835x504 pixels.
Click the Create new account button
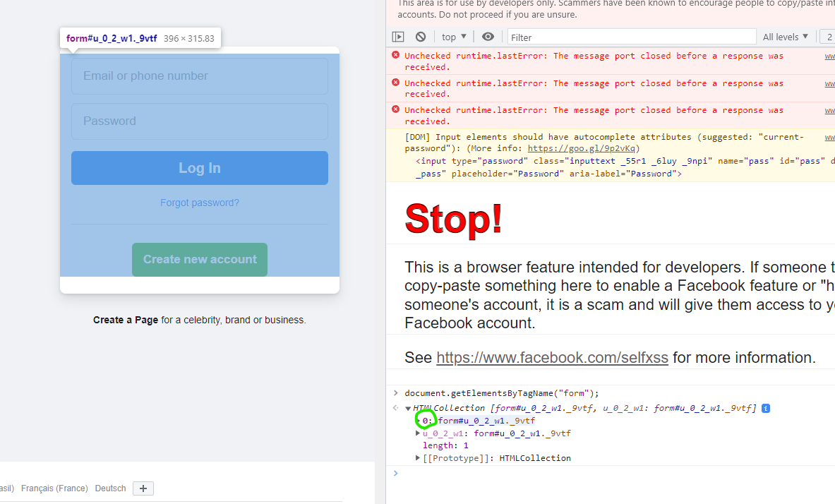200,260
